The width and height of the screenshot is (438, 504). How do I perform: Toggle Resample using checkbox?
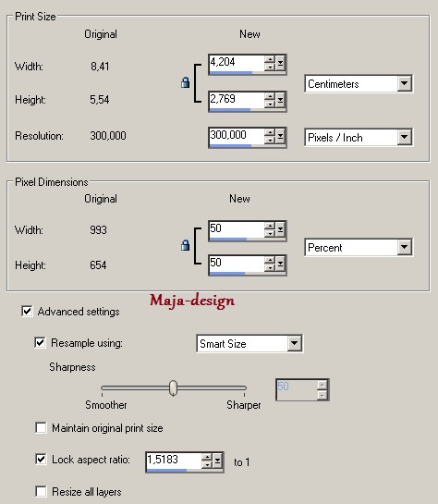pyautogui.click(x=40, y=343)
